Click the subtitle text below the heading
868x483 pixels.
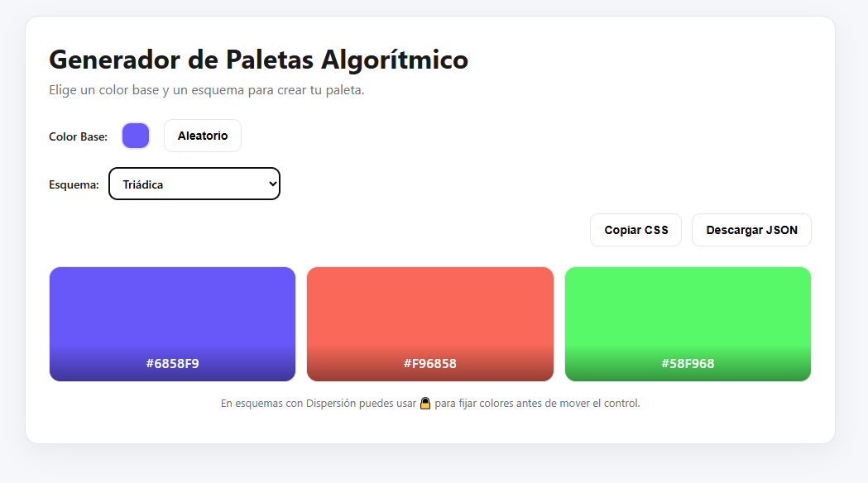pos(207,90)
